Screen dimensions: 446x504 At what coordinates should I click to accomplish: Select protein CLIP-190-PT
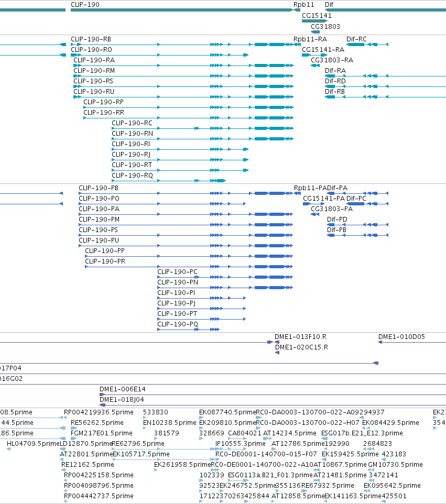click(x=177, y=314)
